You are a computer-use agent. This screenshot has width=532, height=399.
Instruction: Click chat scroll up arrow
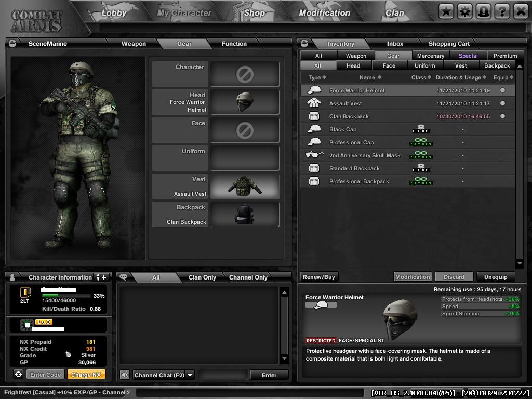(284, 292)
